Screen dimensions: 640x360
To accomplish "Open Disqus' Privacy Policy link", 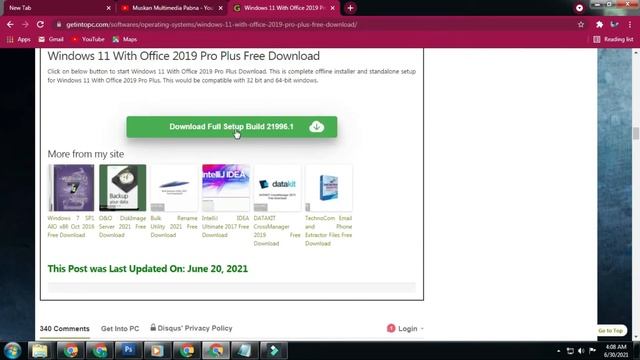I will (191, 328).
